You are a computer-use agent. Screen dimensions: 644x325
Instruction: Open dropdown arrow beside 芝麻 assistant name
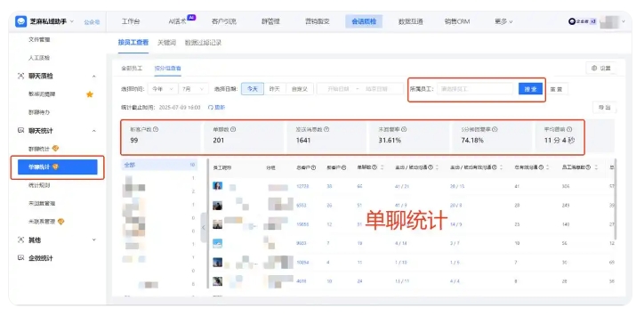tap(72, 21)
